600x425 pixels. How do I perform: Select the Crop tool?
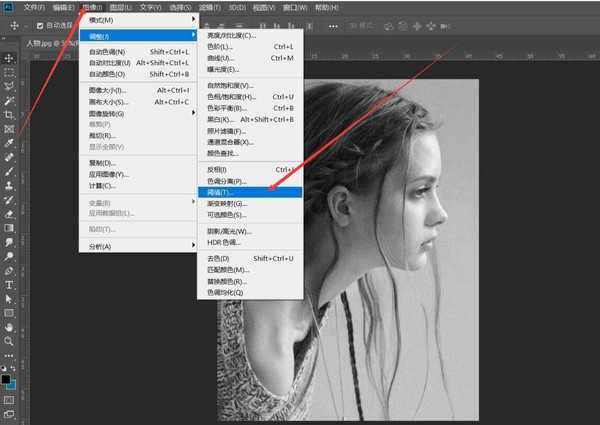point(9,115)
